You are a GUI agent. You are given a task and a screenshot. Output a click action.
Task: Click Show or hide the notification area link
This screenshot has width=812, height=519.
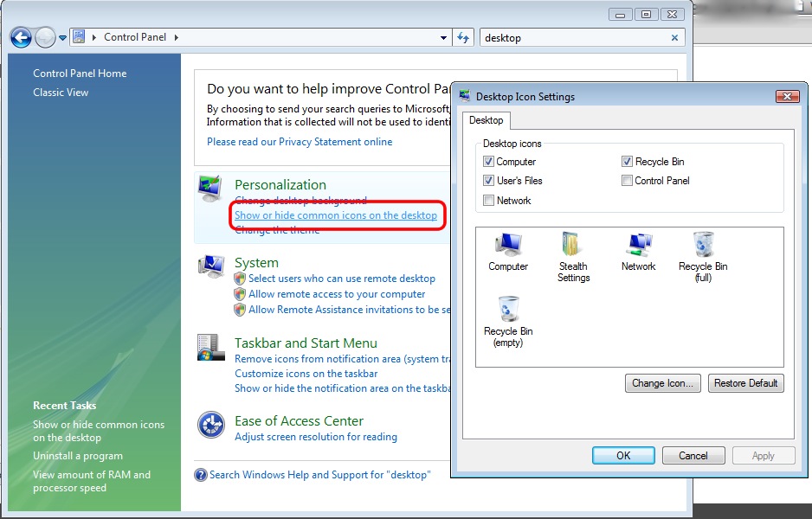click(342, 388)
